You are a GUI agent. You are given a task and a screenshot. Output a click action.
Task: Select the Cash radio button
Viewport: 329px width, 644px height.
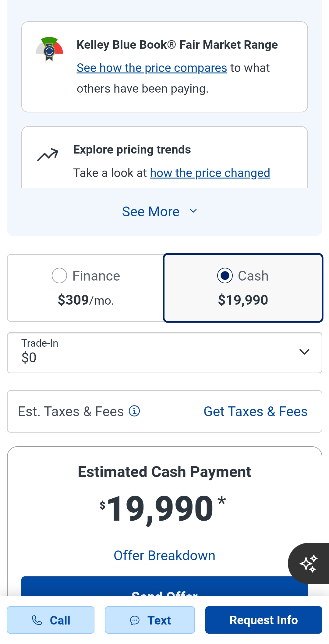(x=225, y=276)
